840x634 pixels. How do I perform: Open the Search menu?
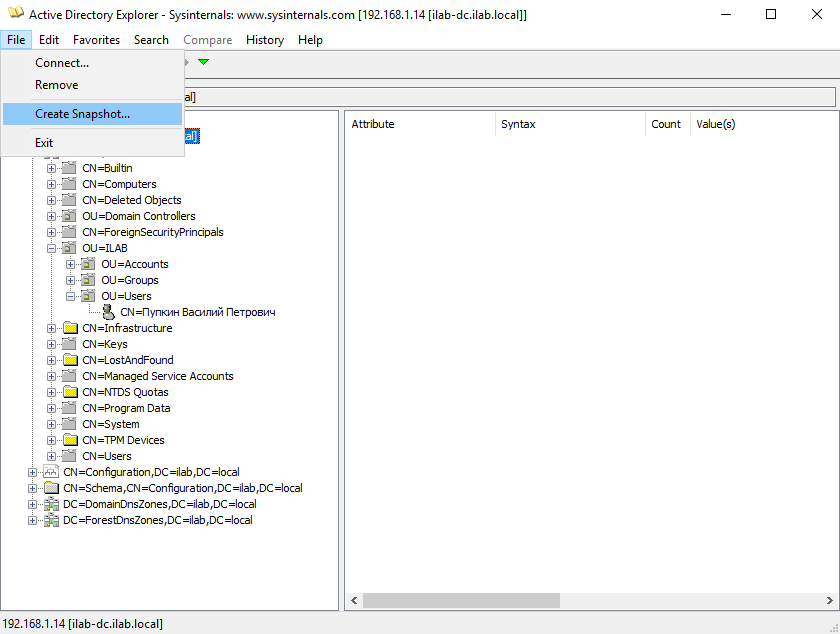pyautogui.click(x=151, y=40)
